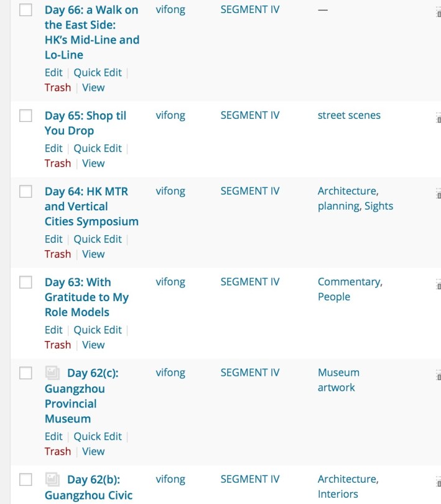Click image format icon beside Day 62(c) post
The width and height of the screenshot is (441, 504).
(53, 373)
